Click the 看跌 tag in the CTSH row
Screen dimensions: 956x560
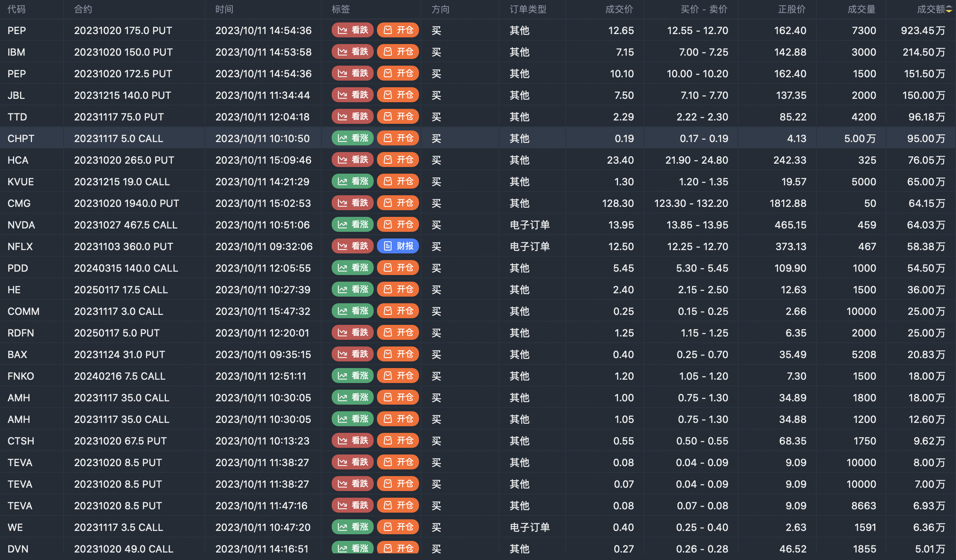(x=352, y=441)
